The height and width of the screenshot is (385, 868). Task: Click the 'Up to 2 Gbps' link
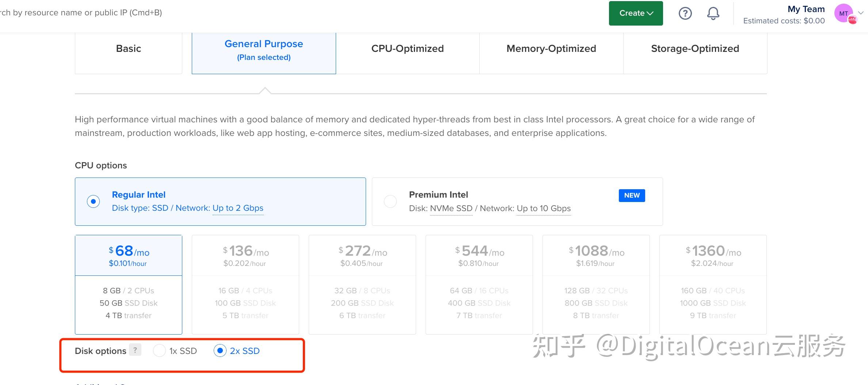[x=238, y=208]
